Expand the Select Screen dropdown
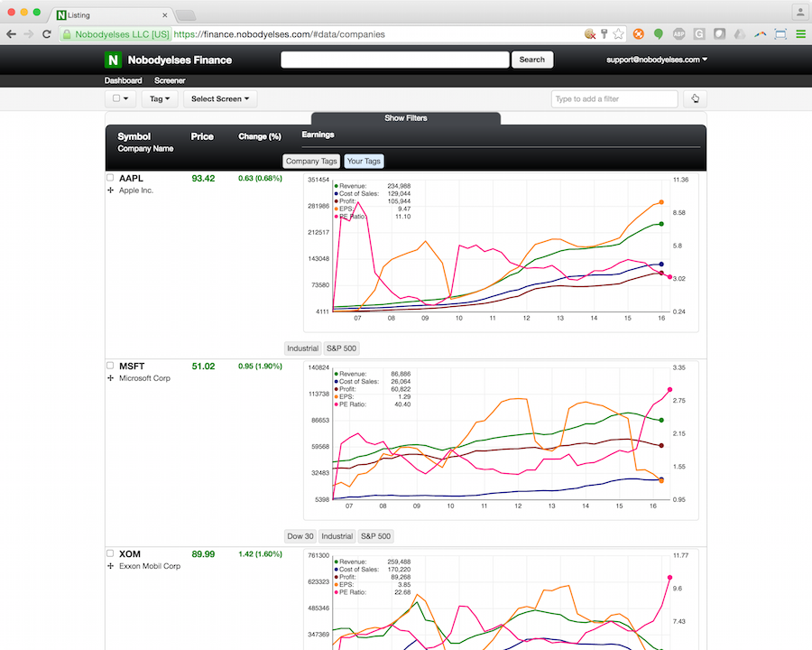 click(219, 98)
